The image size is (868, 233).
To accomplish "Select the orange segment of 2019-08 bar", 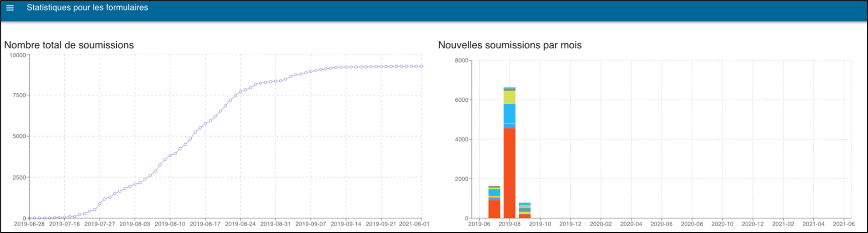I will tap(509, 173).
